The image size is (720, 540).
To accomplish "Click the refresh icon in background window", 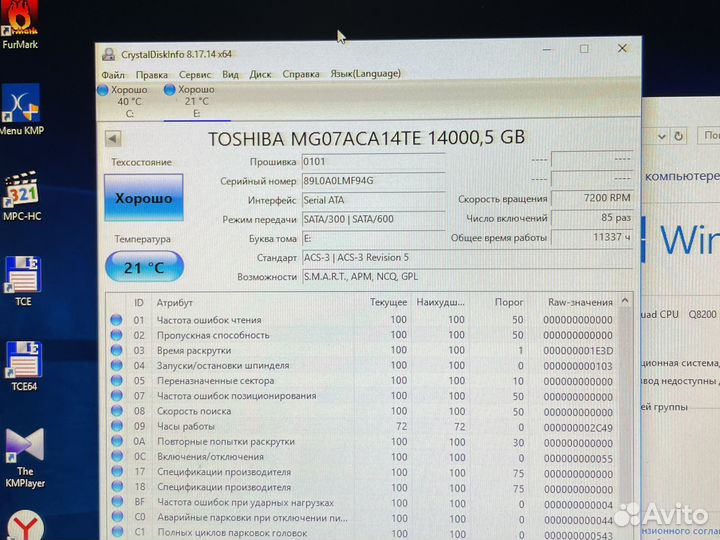I will coord(678,136).
